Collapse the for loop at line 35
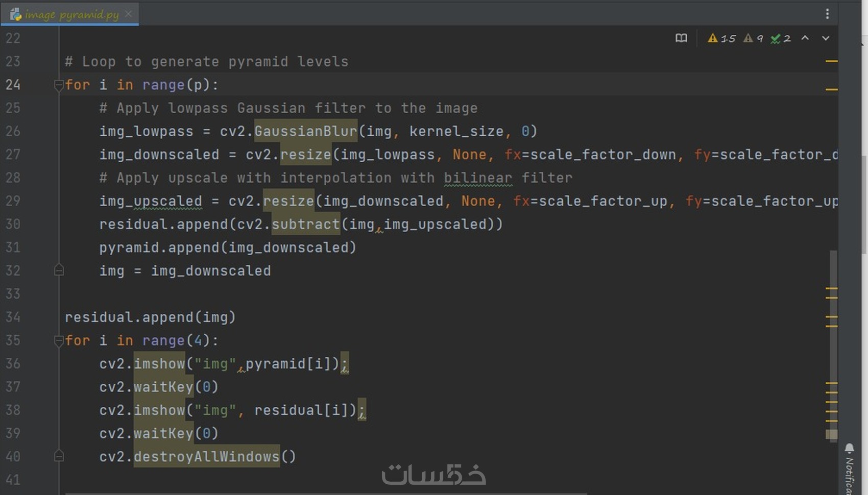This screenshot has height=495, width=868. coord(59,340)
